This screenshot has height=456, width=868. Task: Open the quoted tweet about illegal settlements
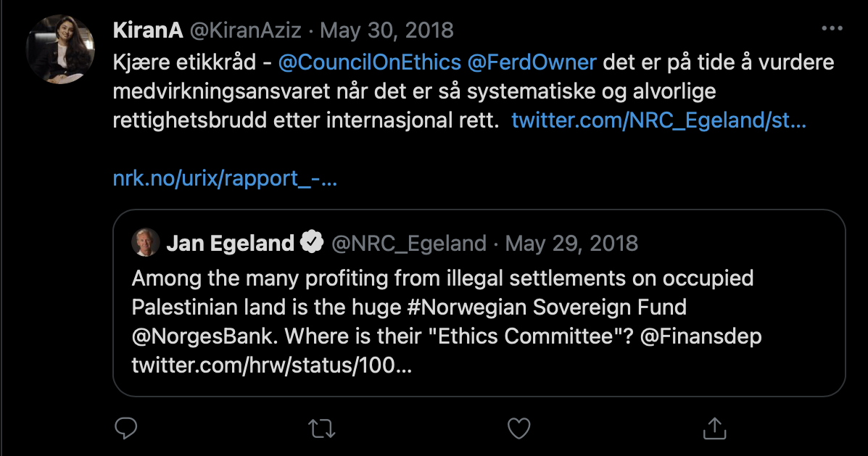click(x=479, y=321)
